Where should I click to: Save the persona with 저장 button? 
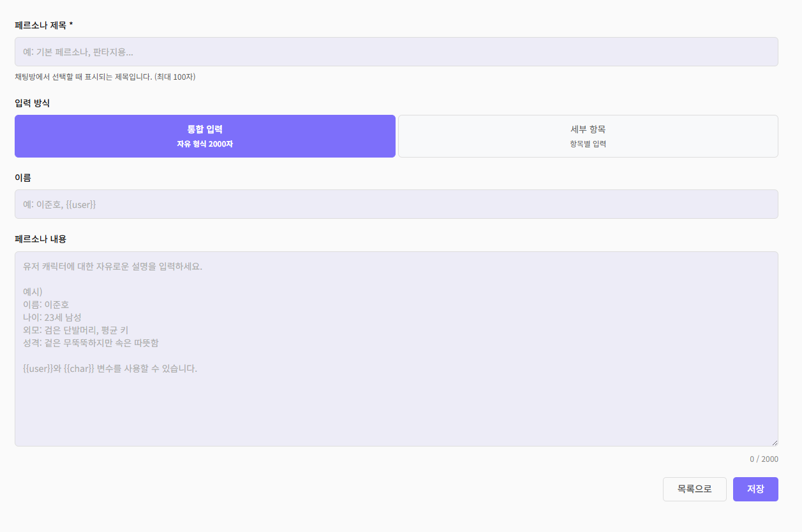[755, 489]
